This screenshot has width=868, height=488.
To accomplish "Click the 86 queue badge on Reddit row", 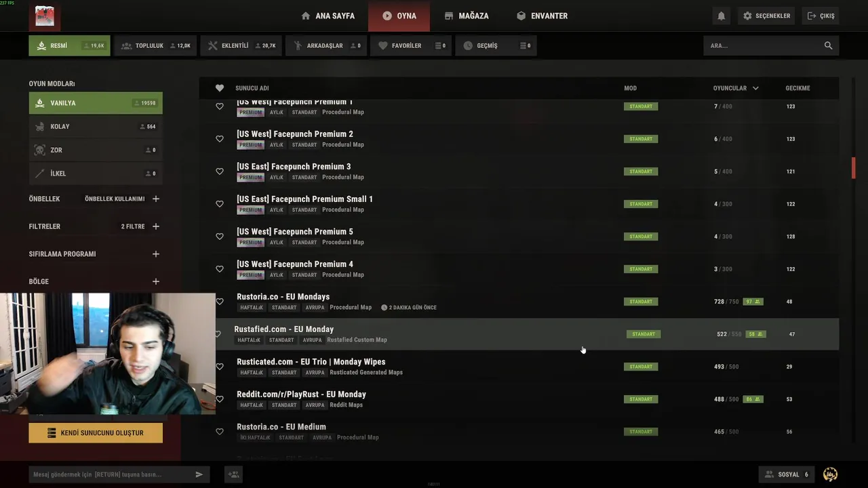I will point(753,399).
